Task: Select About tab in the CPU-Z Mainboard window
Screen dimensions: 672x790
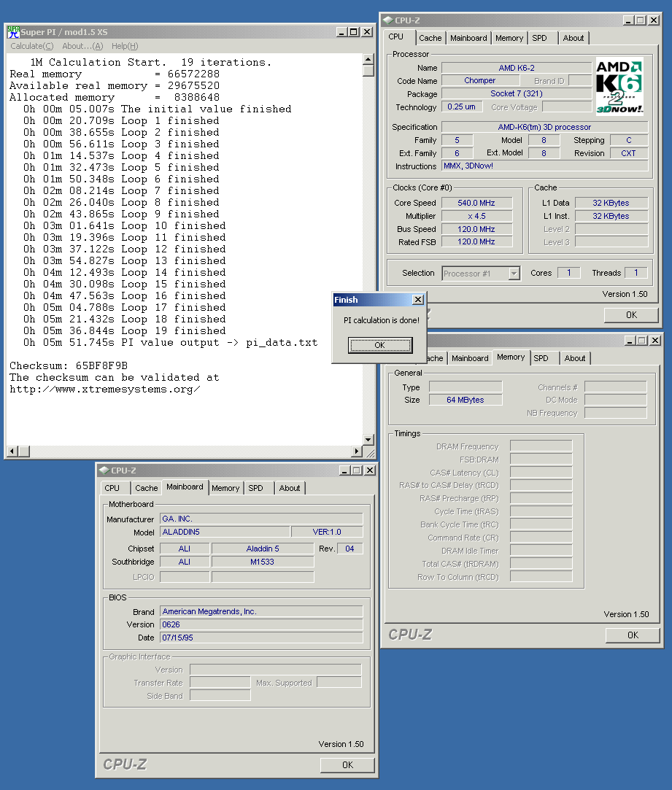Action: coord(290,488)
